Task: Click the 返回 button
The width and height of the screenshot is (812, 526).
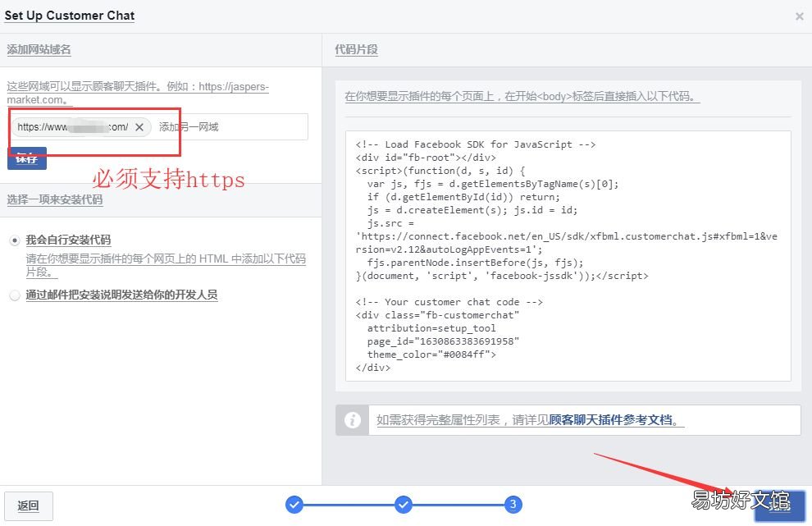Action: tap(29, 505)
